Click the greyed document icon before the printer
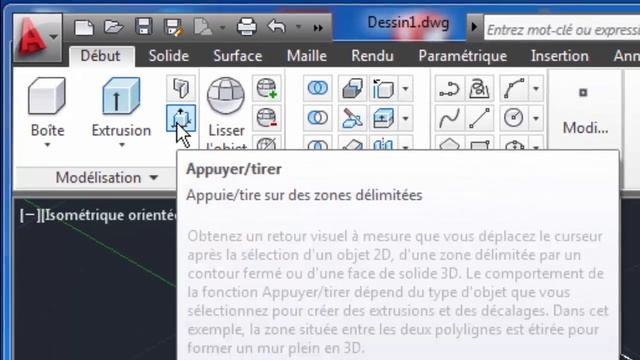Image resolution: width=640 pixels, height=360 pixels. [x=203, y=27]
